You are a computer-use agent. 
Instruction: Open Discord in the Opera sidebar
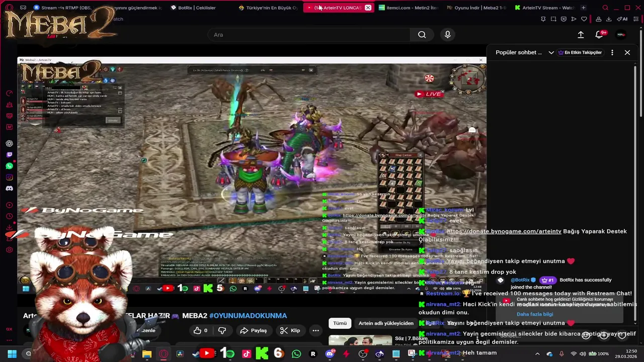(x=9, y=189)
